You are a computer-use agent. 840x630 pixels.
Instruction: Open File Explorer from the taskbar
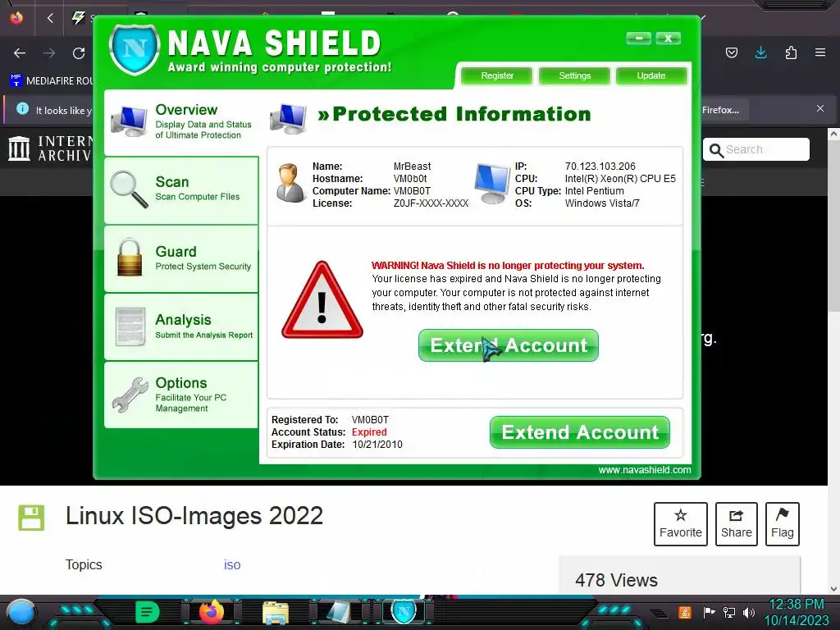coord(276,613)
